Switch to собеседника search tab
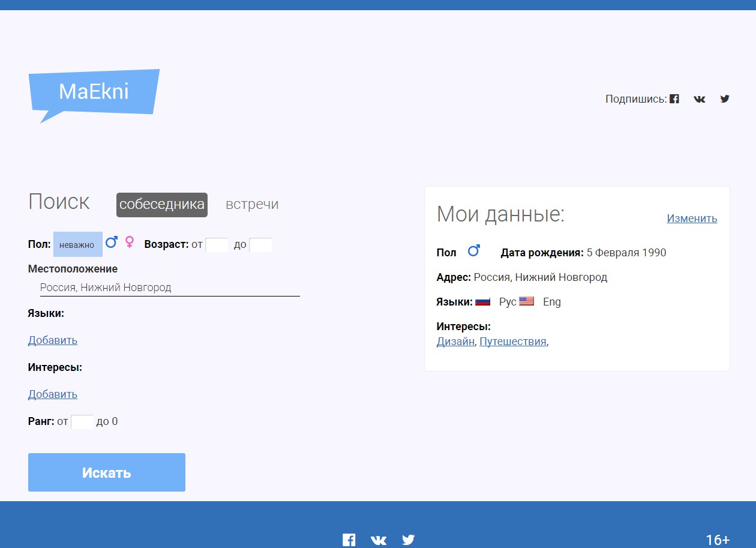The width and height of the screenshot is (756, 548). [x=162, y=205]
